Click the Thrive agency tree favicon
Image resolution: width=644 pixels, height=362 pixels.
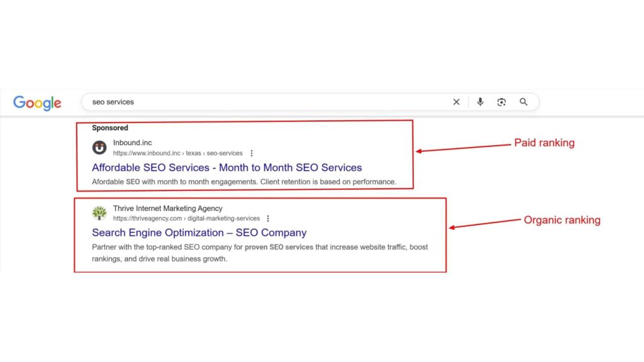99,213
